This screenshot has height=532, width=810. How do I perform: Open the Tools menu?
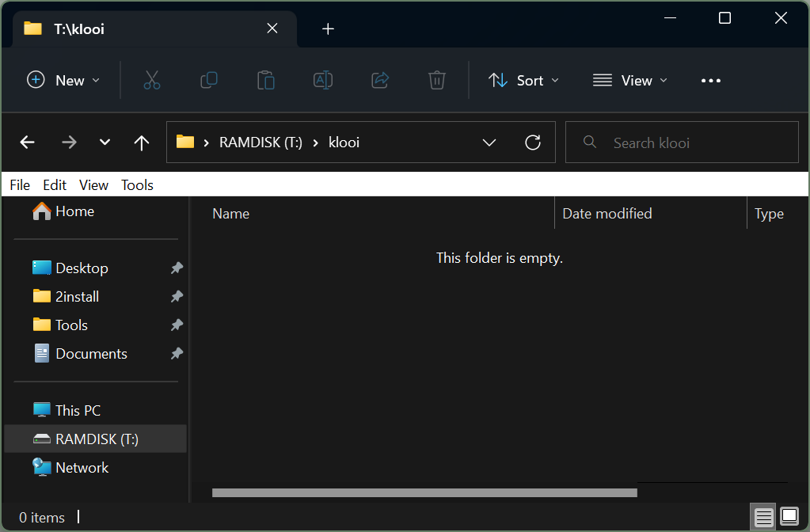pos(137,184)
